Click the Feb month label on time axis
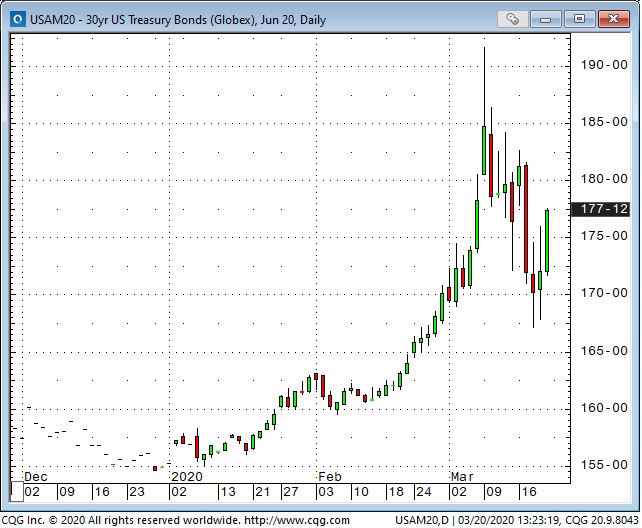Image resolution: width=642 pixels, height=528 pixels. [330, 477]
